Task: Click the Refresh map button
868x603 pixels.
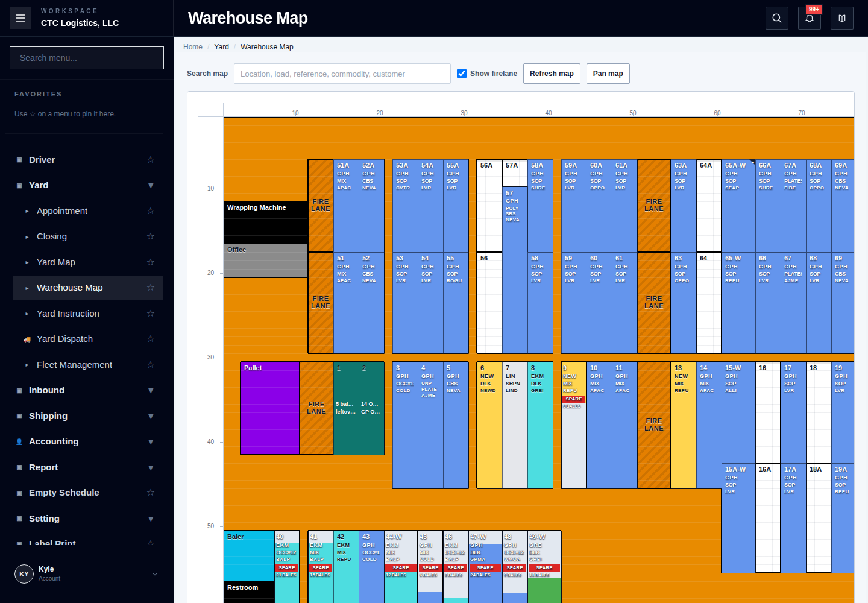Action: (x=552, y=74)
